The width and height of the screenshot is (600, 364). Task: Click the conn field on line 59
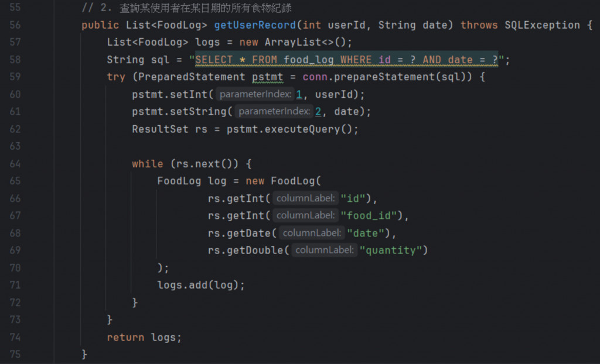315,77
